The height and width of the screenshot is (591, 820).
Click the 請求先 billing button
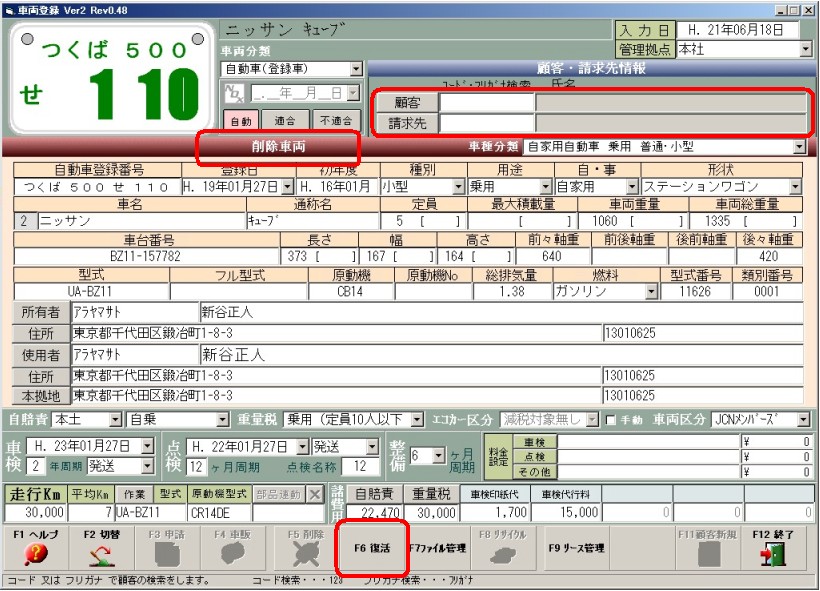406,123
